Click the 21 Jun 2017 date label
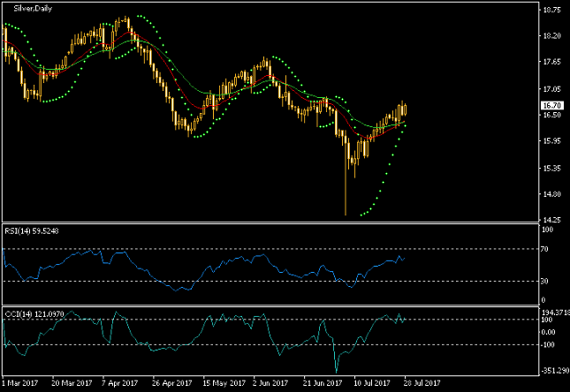 323,383
